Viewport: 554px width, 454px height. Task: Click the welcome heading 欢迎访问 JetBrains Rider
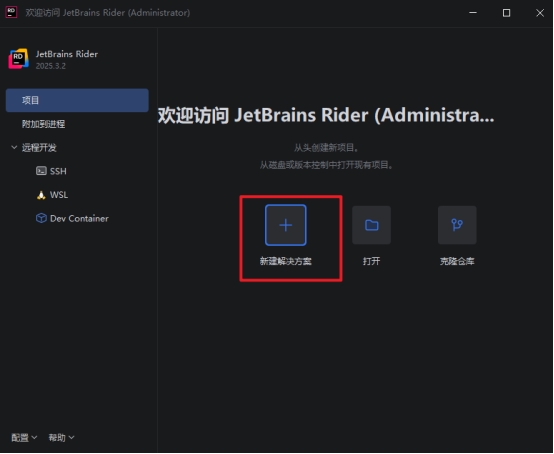pos(326,115)
